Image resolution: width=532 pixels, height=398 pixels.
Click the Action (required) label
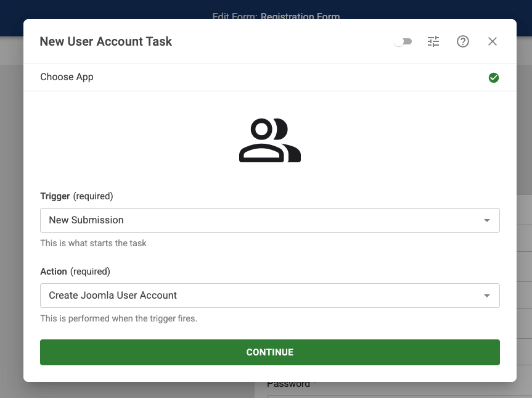click(x=75, y=272)
